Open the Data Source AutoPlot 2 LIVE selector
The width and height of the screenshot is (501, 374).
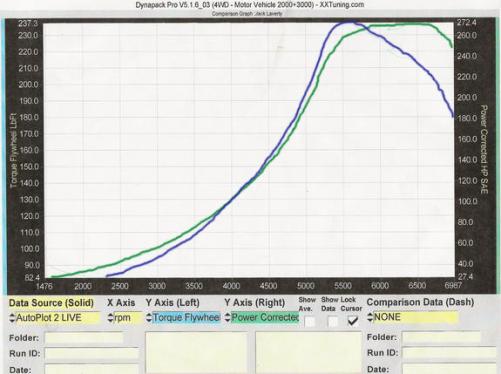(58, 318)
